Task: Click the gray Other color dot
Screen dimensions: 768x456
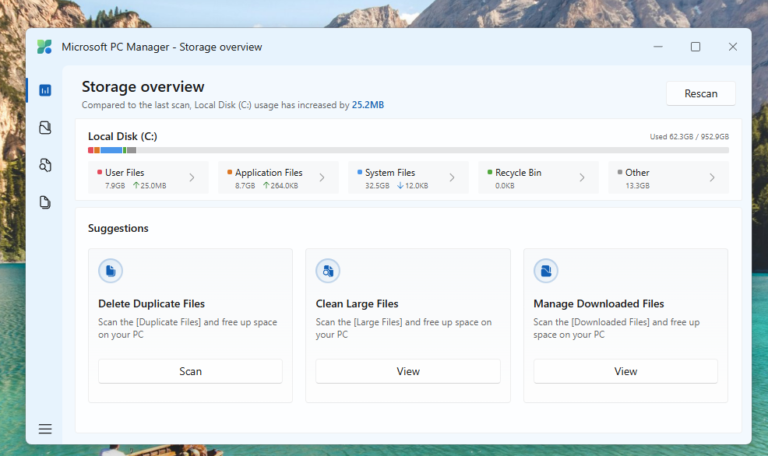Action: click(x=620, y=172)
